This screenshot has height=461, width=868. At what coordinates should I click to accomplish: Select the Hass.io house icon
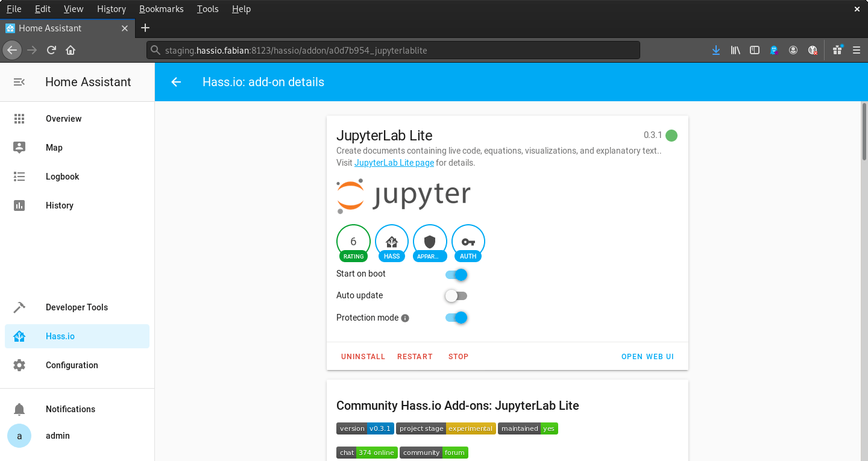[19, 336]
